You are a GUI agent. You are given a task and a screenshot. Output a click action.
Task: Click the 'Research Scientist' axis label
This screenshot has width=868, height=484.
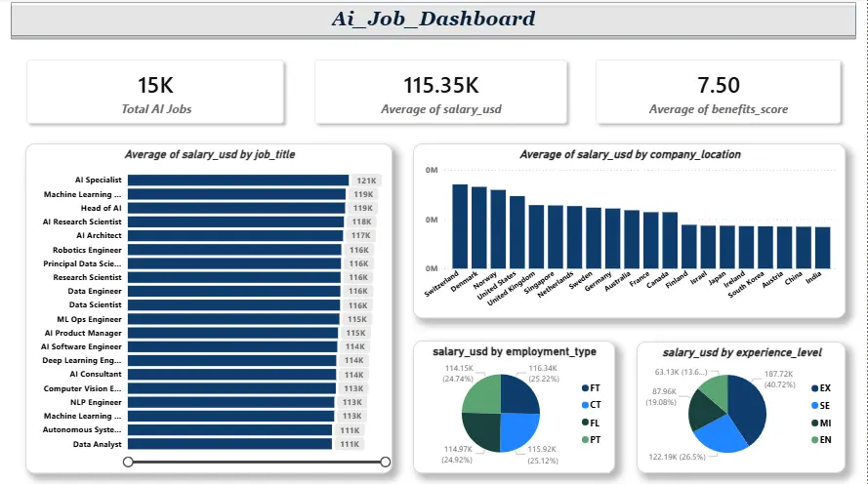(x=87, y=277)
